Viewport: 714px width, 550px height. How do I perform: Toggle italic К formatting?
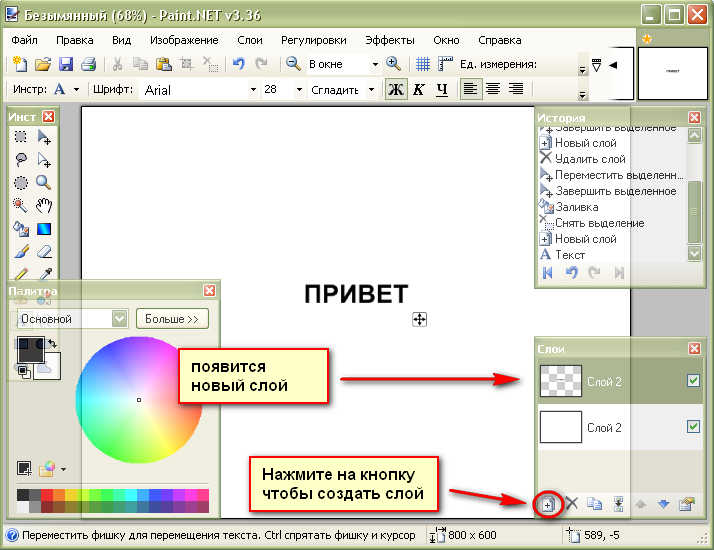coord(418,89)
